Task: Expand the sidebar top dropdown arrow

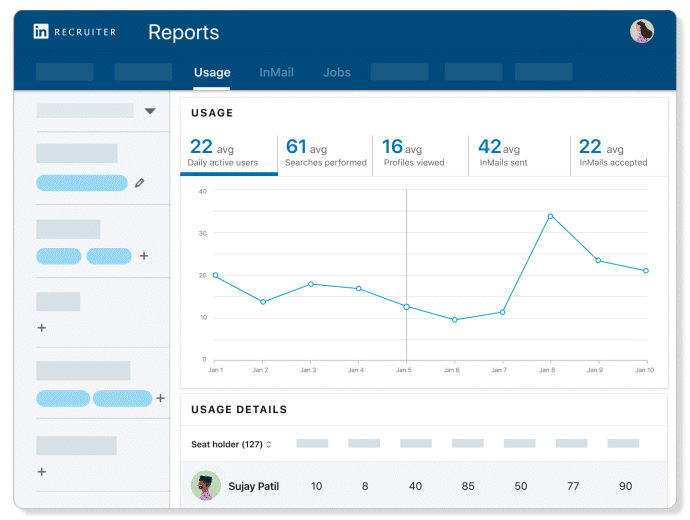Action: [150, 111]
